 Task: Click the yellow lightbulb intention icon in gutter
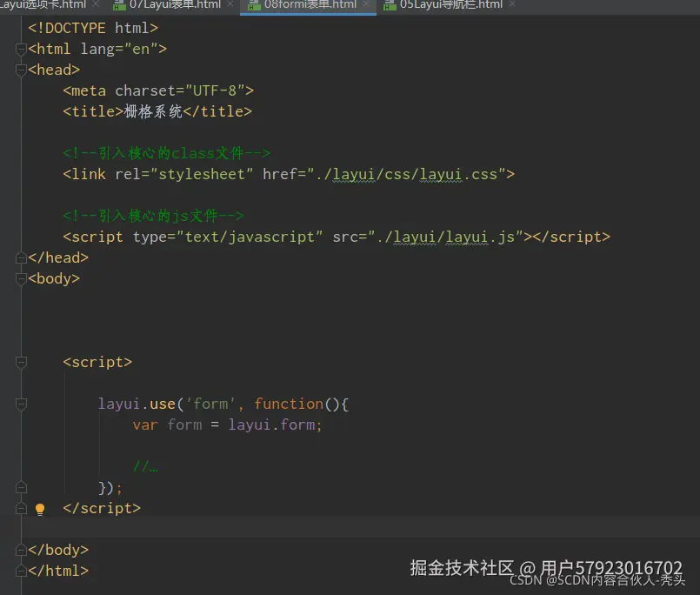click(x=39, y=508)
